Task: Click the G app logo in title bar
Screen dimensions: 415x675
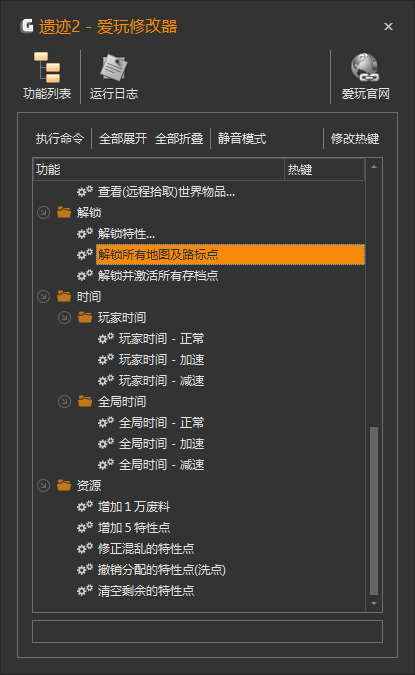Action: [27, 26]
